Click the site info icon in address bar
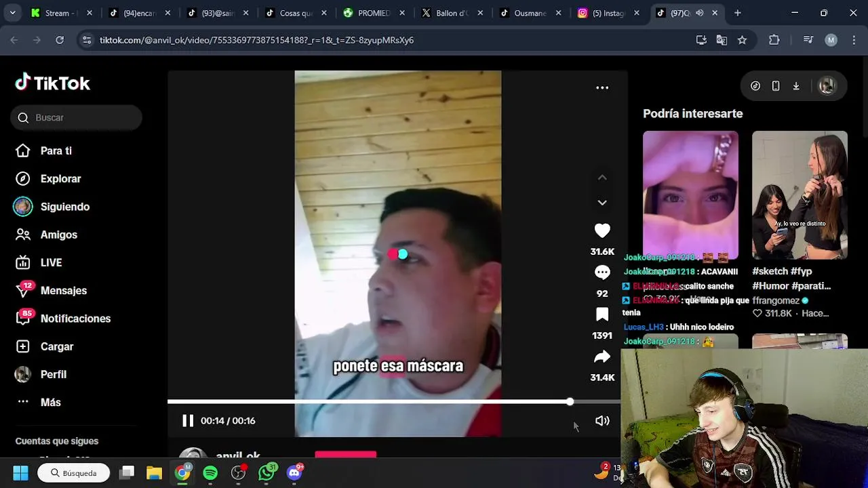 86,40
